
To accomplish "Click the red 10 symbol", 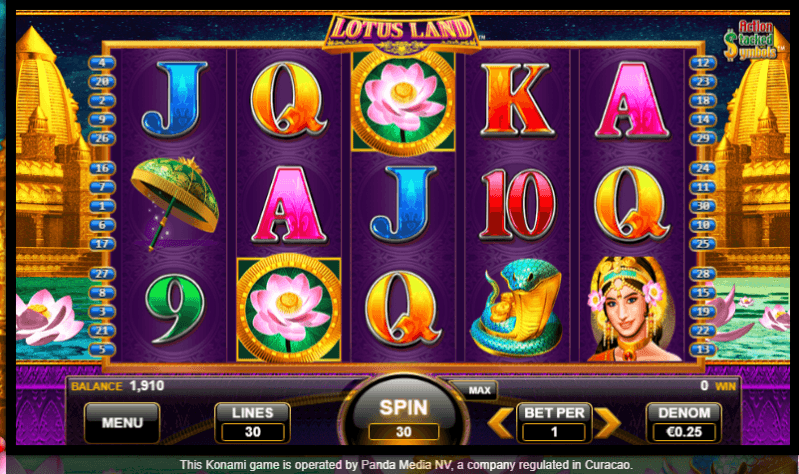I will [518, 205].
